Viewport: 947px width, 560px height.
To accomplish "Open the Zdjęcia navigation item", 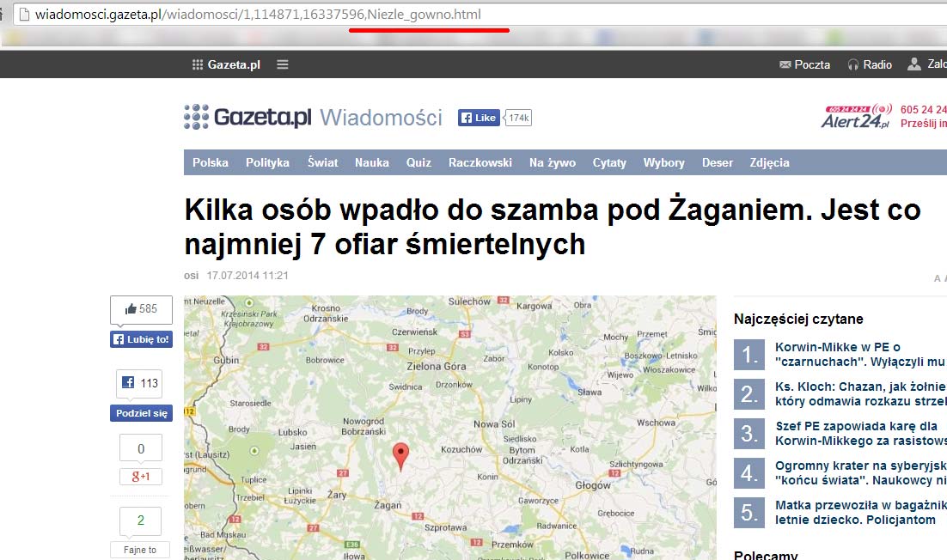I will click(769, 162).
